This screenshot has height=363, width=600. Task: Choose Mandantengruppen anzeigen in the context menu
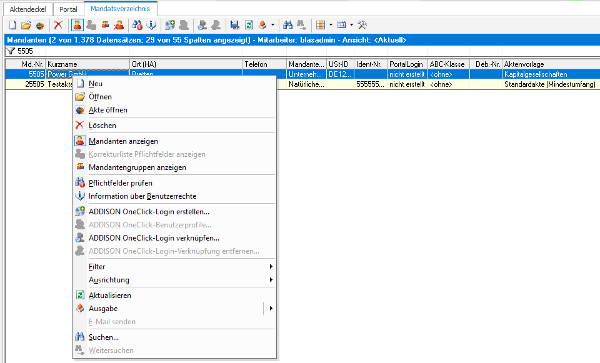pos(174,167)
